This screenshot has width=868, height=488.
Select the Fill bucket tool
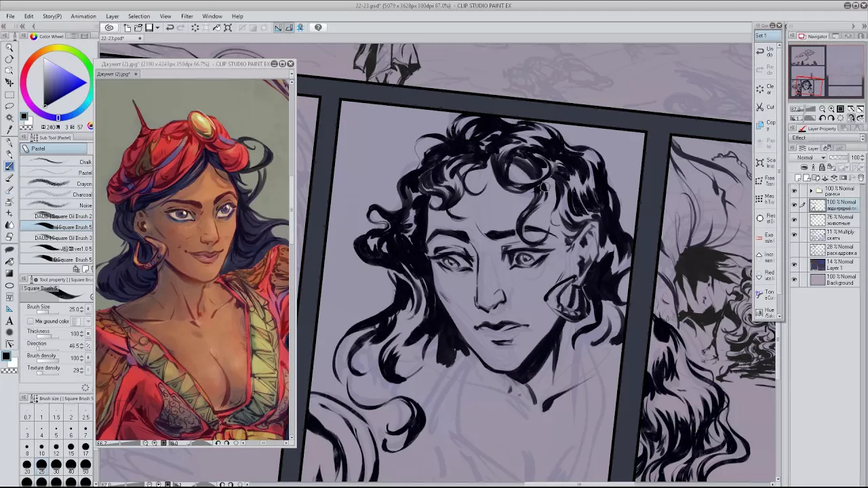pos(9,261)
